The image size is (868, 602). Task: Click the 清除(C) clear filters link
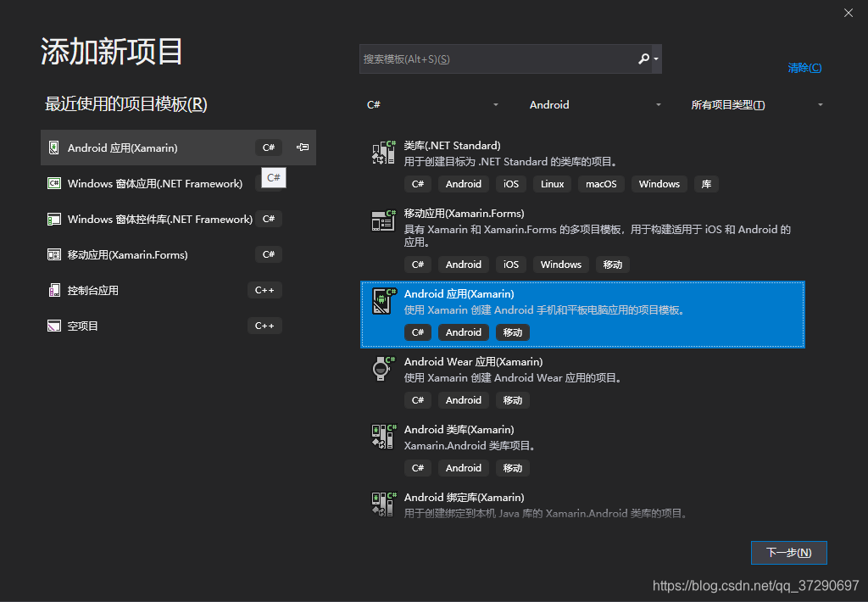[x=804, y=68]
